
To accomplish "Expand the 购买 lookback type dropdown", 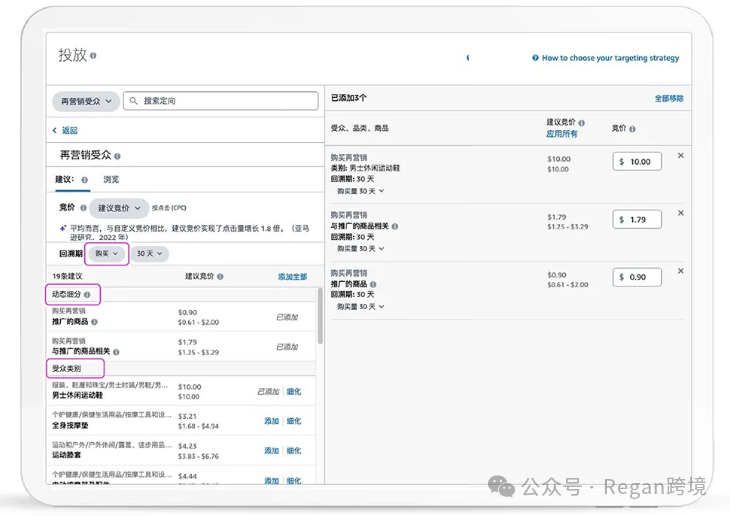I will click(x=105, y=254).
